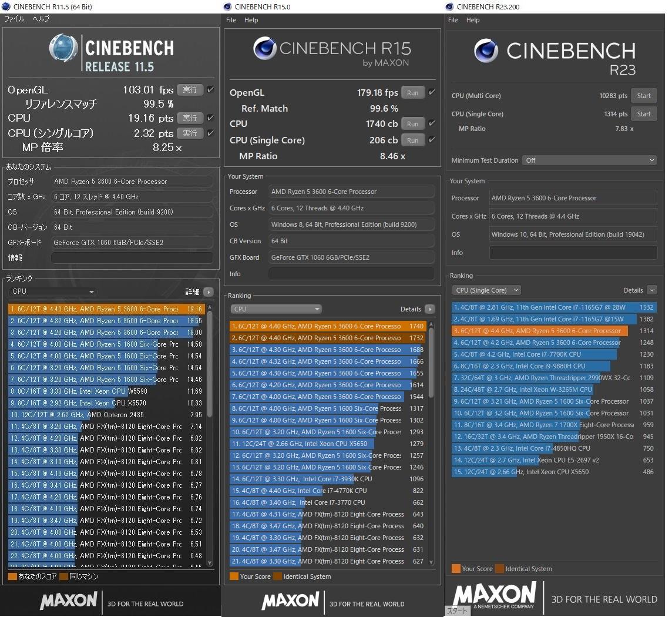Select the Xeon CPU X5650 row in R23

[x=554, y=472]
